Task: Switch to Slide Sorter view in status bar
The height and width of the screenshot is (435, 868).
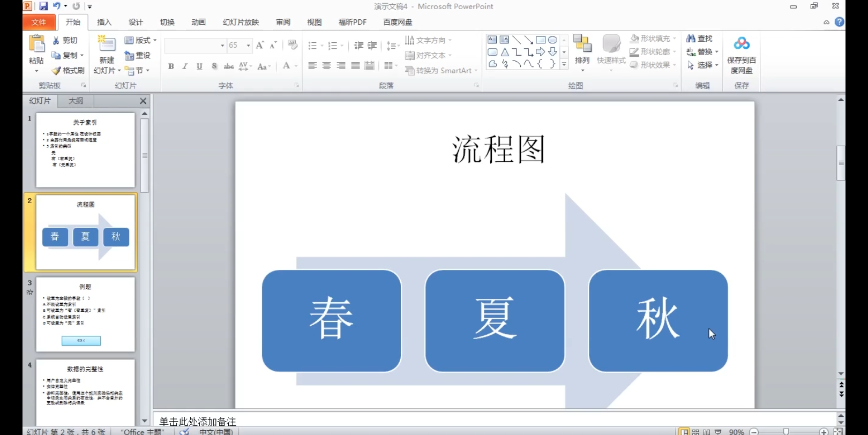Action: 695,431
